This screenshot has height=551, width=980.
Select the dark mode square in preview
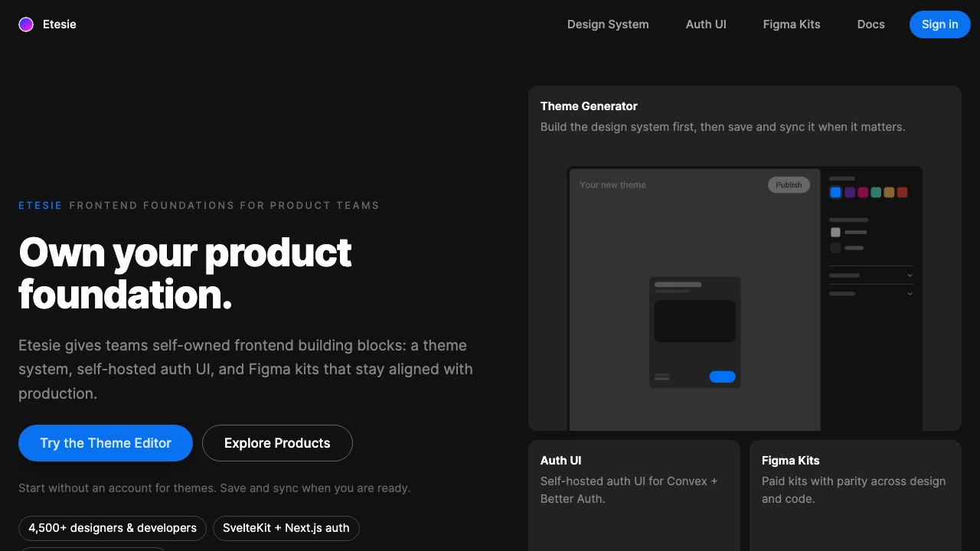(835, 248)
